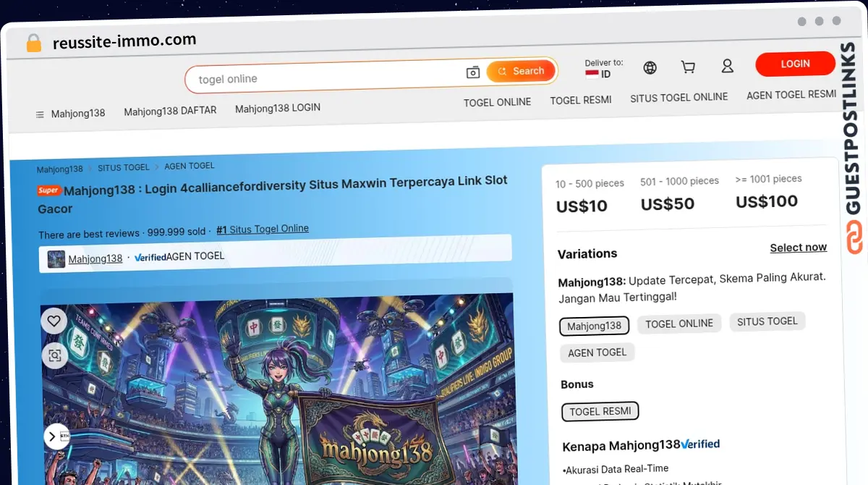Click the Akurasi Data Real-Time bullet
The image size is (868, 485).
(x=616, y=468)
